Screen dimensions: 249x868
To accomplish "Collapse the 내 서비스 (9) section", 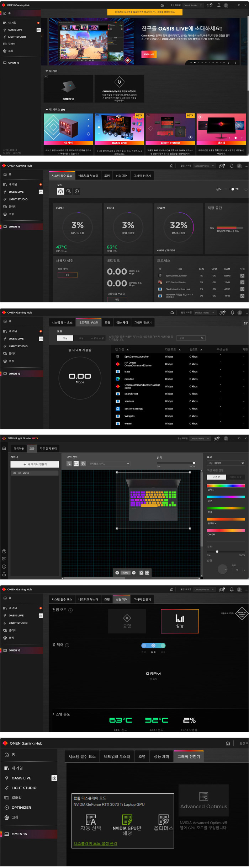I will (47, 110).
